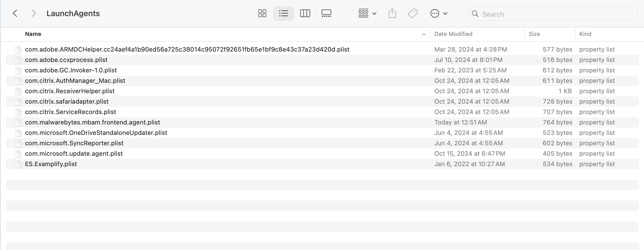Click the Feb 22, 2023 at 5:25 AM date

470,70
